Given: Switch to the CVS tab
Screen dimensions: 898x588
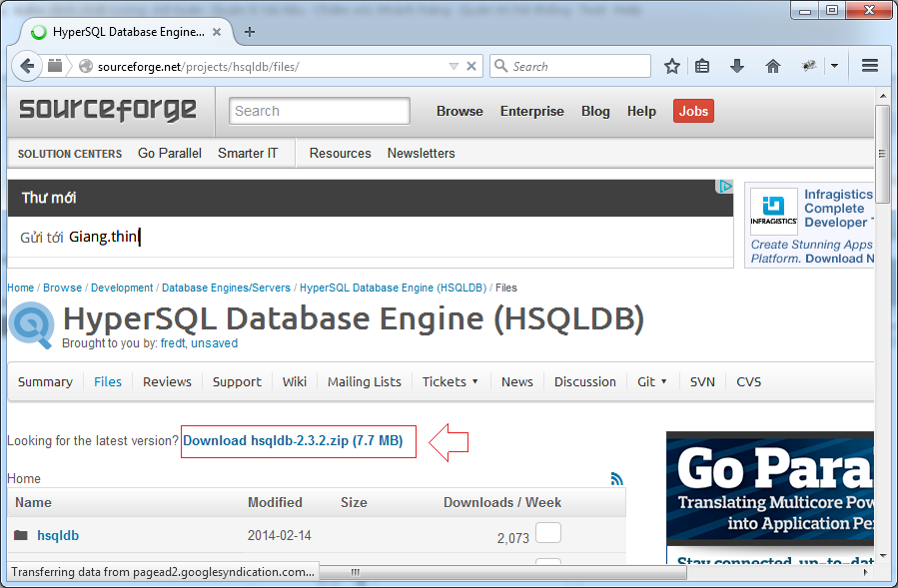Looking at the screenshot, I should (x=748, y=382).
